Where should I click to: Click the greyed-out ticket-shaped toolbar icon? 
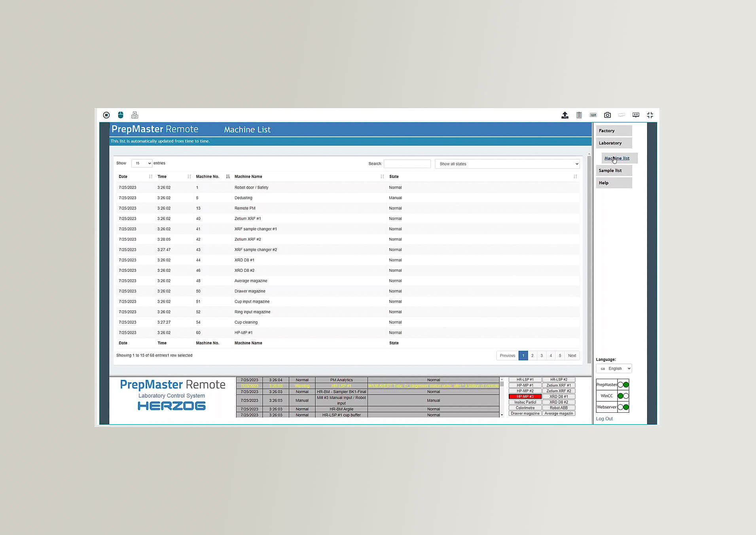point(621,115)
